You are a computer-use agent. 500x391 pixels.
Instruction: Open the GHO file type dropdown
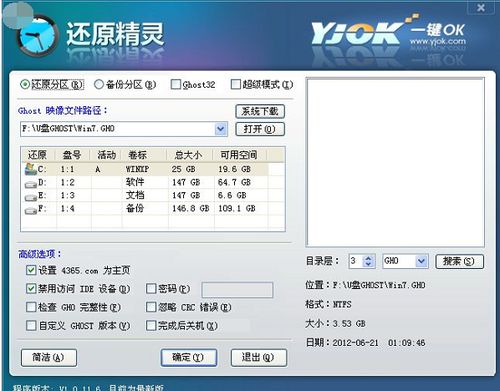(421, 261)
